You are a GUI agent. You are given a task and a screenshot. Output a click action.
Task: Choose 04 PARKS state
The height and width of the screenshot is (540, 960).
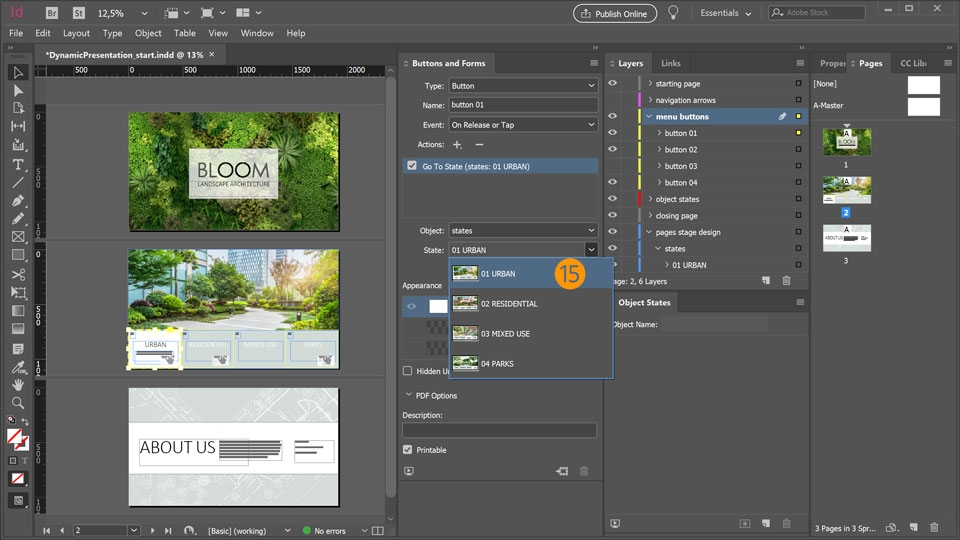point(531,364)
